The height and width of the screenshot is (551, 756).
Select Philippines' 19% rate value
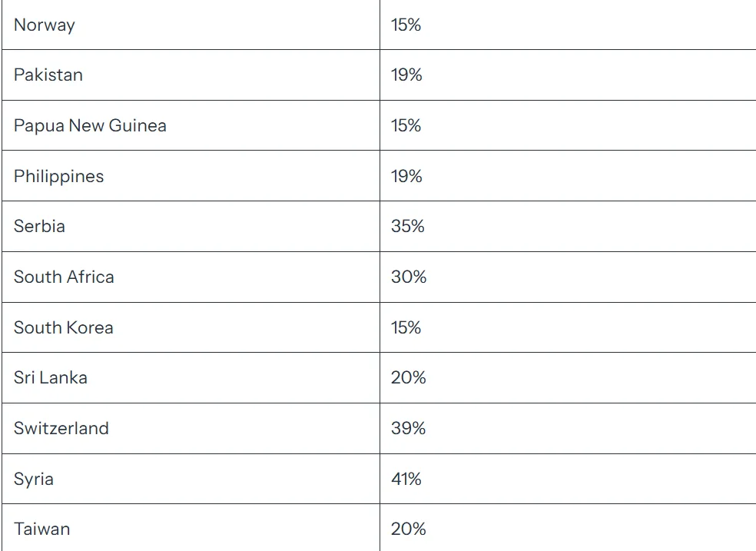click(406, 176)
